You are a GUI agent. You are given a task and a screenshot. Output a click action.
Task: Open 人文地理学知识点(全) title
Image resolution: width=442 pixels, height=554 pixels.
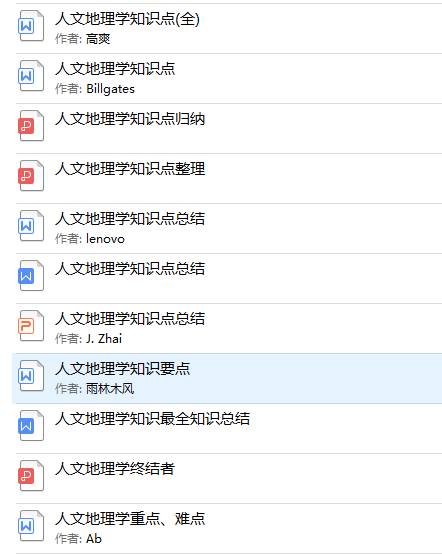[128, 19]
